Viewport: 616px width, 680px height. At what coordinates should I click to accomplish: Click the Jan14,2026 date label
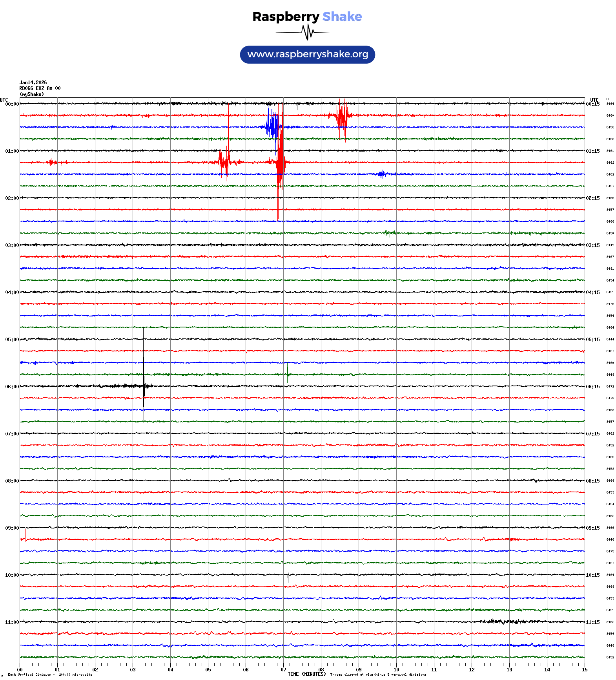33,82
